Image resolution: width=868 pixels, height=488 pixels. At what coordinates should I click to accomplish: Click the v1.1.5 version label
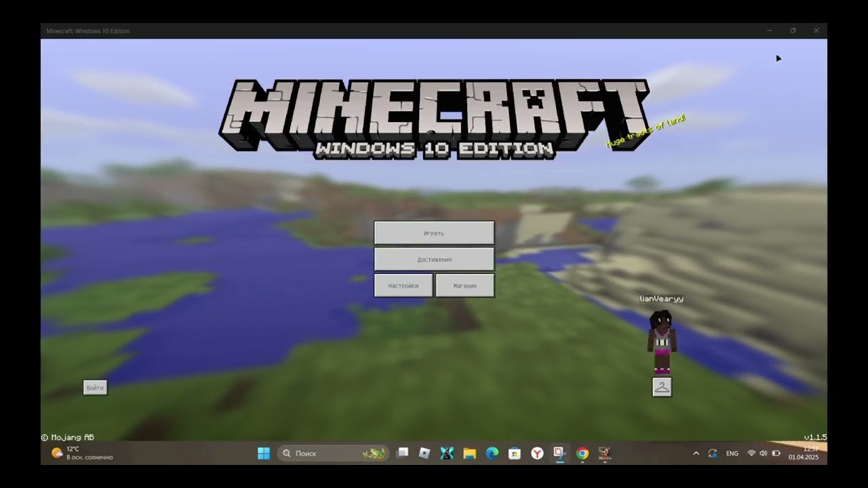coord(815,437)
